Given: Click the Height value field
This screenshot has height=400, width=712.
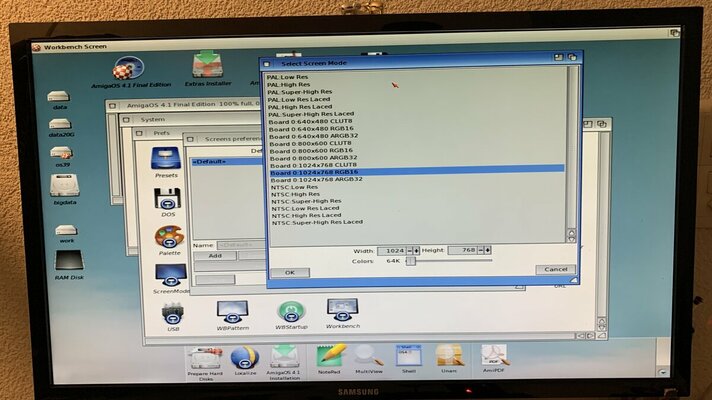Looking at the screenshot, I should pos(462,250).
